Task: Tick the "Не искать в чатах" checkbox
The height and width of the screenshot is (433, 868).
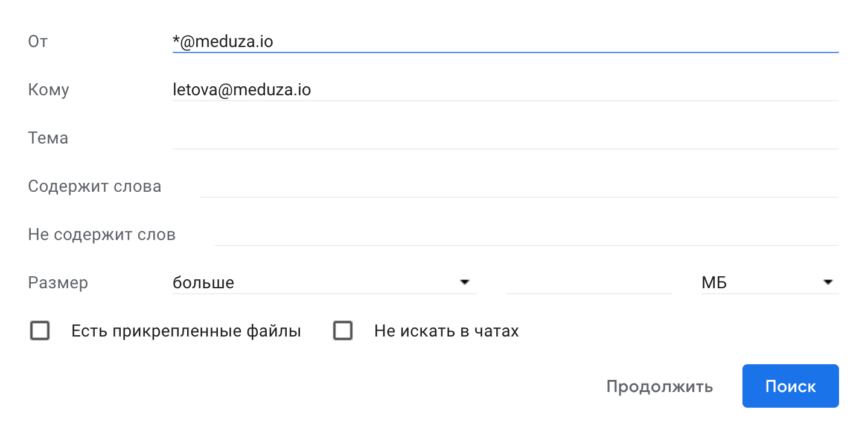Action: [x=343, y=331]
